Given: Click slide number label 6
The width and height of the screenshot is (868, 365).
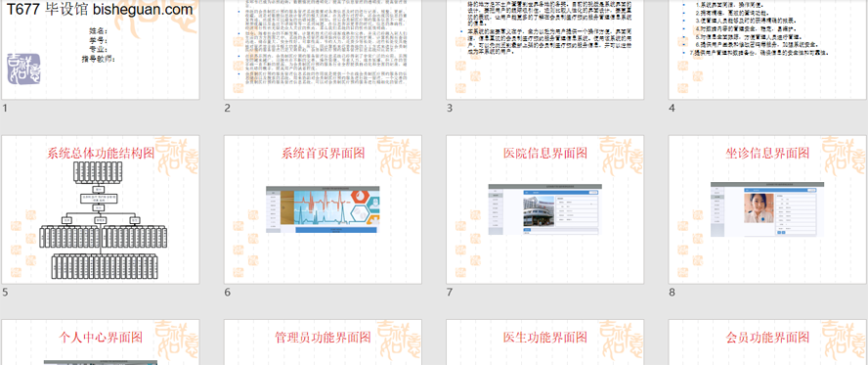Looking at the screenshot, I should [228, 293].
